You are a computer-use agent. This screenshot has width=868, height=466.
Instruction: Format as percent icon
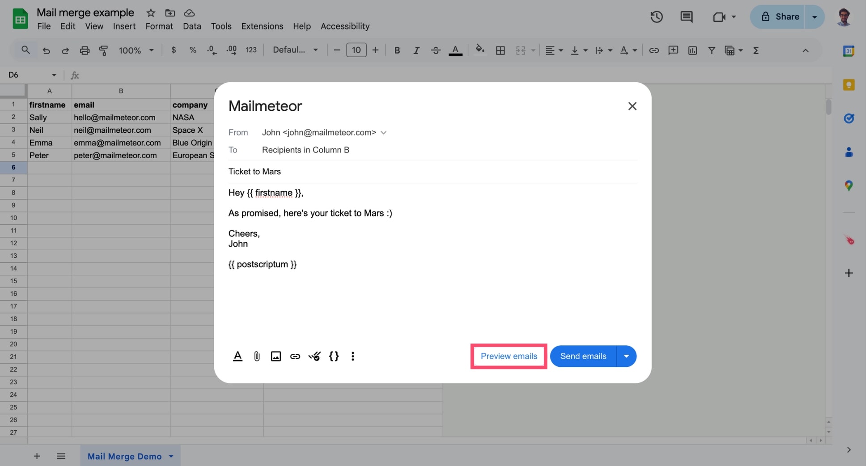click(x=193, y=50)
